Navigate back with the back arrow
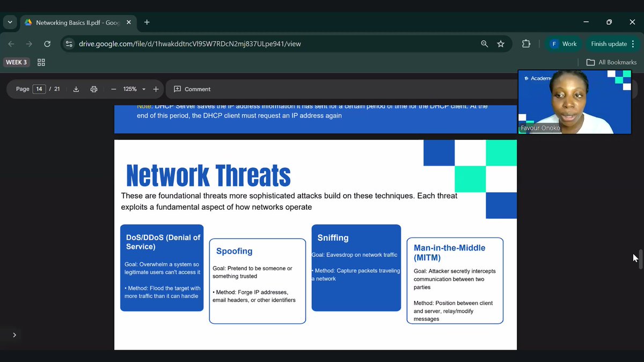 pos(11,43)
